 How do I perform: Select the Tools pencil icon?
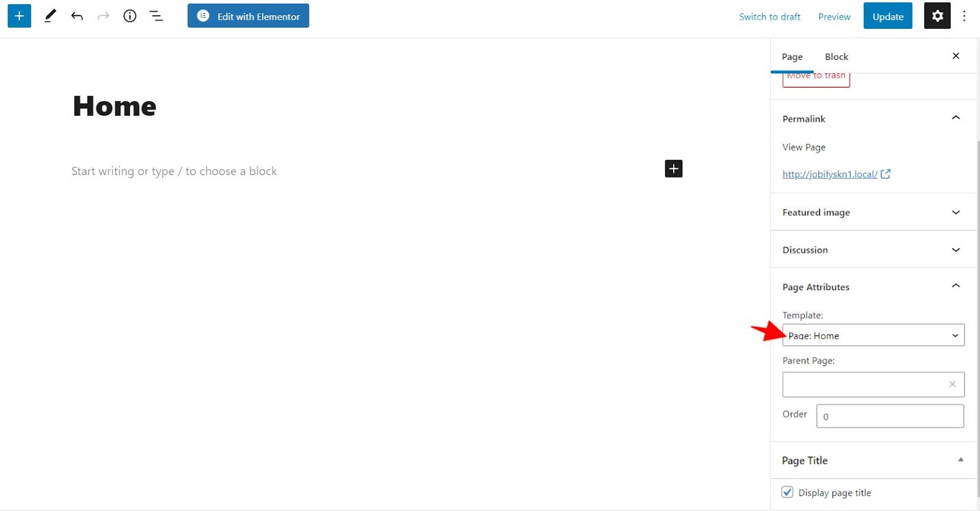(x=50, y=16)
